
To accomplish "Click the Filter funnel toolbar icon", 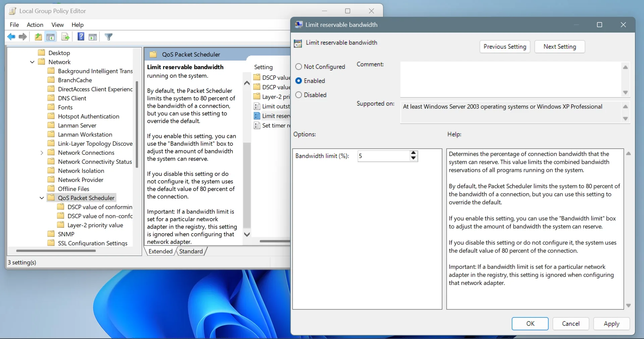I will 108,37.
